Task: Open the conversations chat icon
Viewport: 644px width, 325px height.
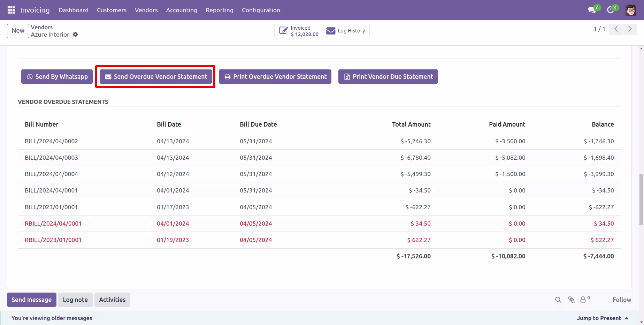Action: pos(592,10)
